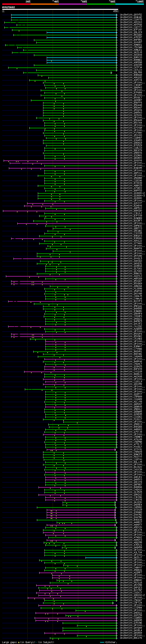Click the UniRef100_Q4QH59 label

pyautogui.click(x=131, y=548)
